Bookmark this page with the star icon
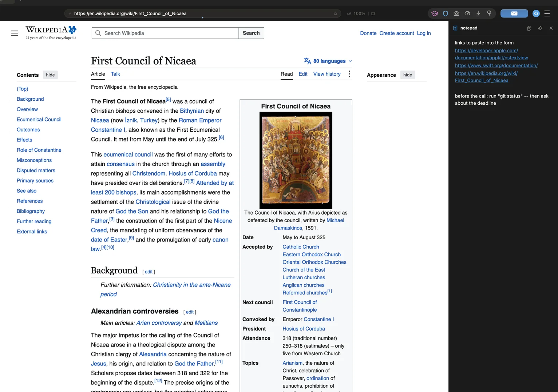Image resolution: width=558 pixels, height=392 pixels. pos(335,13)
